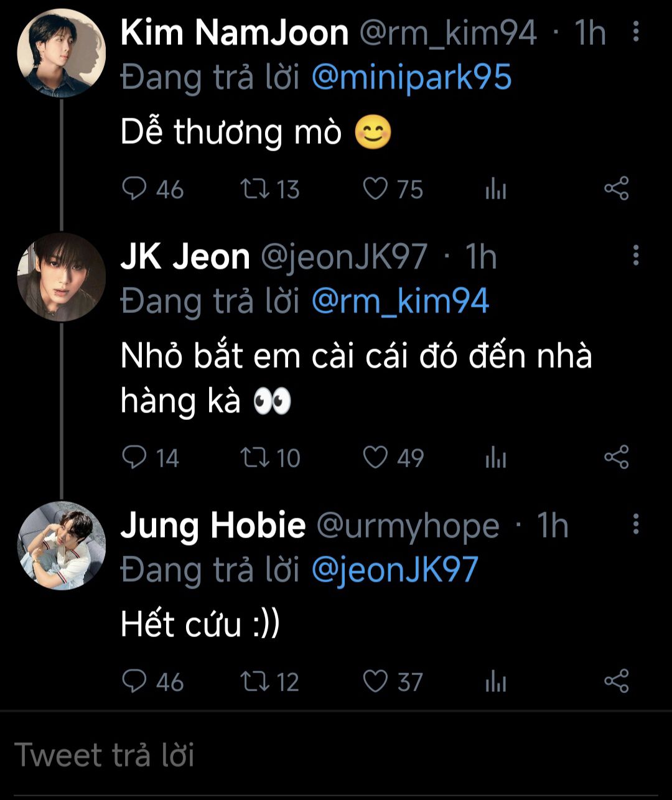
Task: Open JK Jeon's profile picture
Action: click(x=61, y=277)
